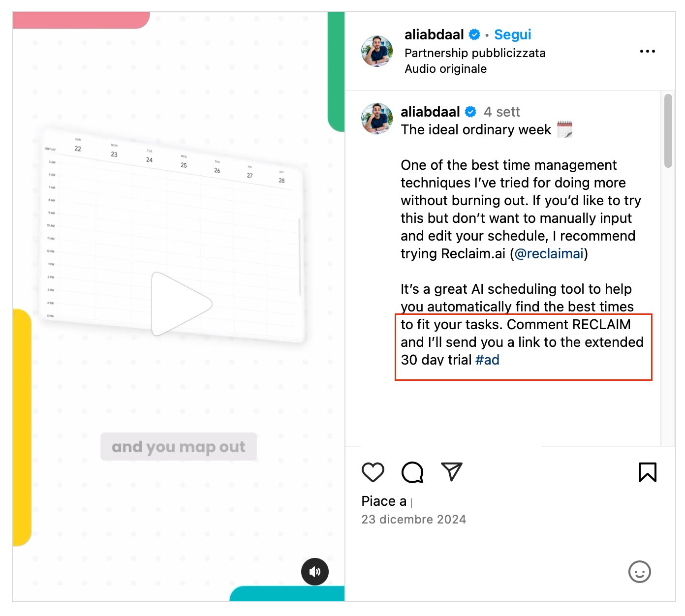This screenshot has height=616, width=685.
Task: Click the Piace a likes text
Action: 384,501
